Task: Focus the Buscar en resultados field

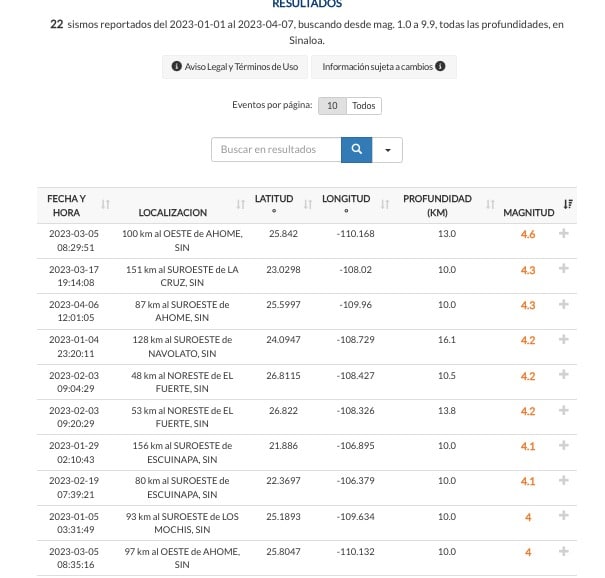Action: coord(276,150)
